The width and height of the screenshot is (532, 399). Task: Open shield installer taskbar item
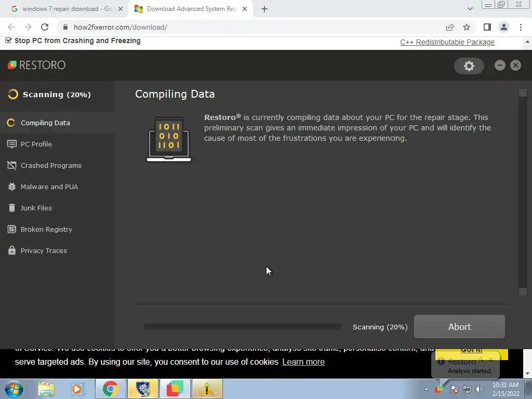point(143,389)
